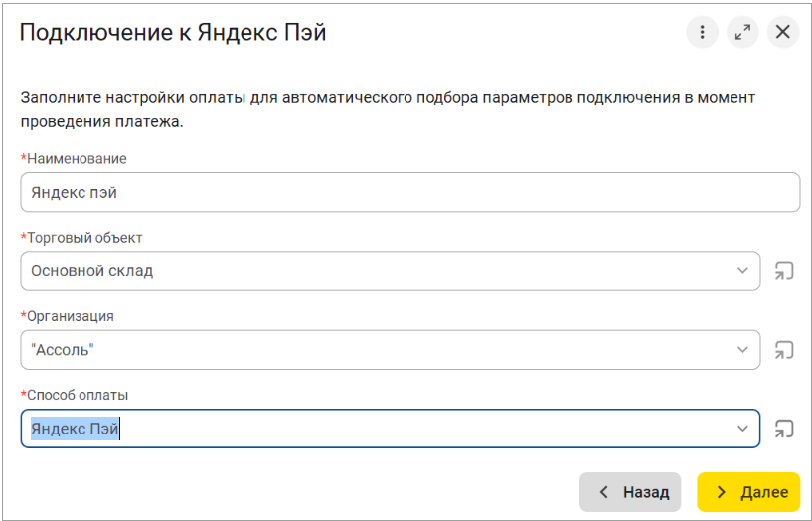Image resolution: width=812 pixels, height=521 pixels.
Task: Proceed with the yellow Далее button
Action: coord(748,492)
